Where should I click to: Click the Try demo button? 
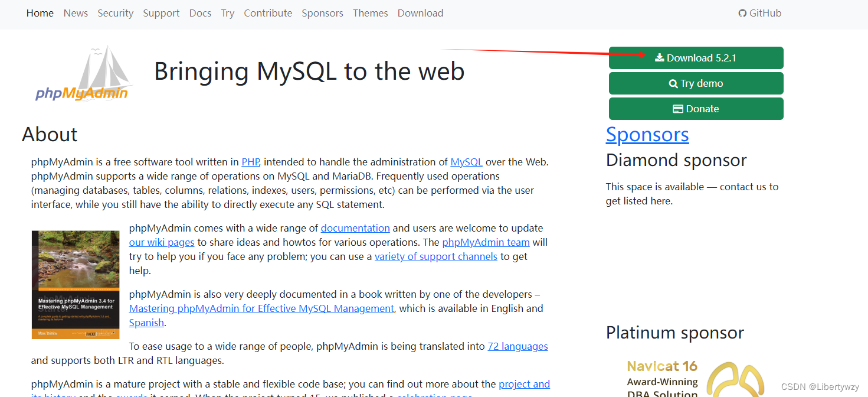click(696, 83)
